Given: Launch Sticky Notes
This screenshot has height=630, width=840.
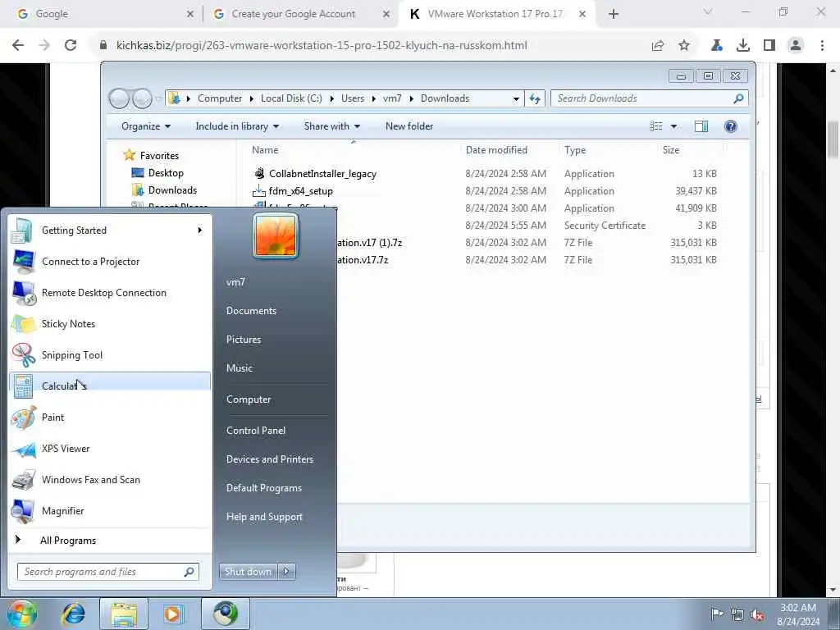Looking at the screenshot, I should coord(110,323).
